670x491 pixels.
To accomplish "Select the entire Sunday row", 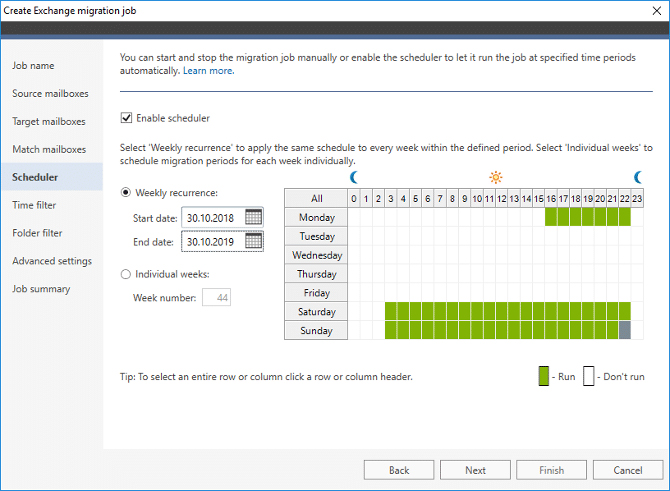I will (316, 330).
